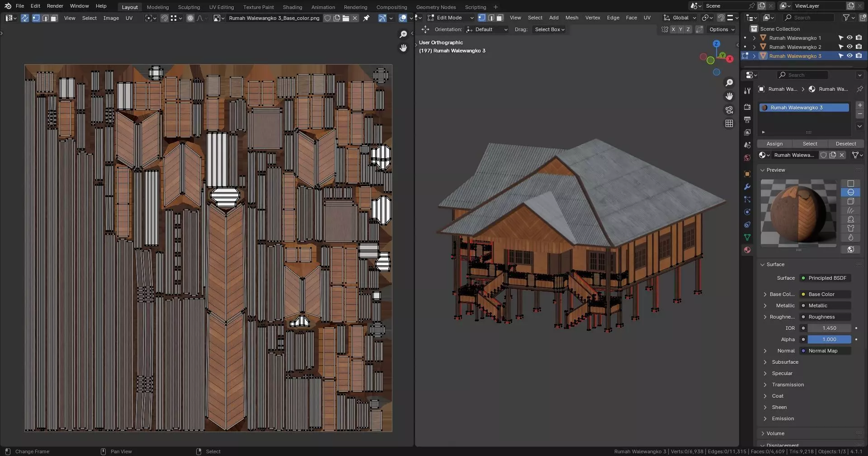The image size is (868, 456).
Task: Open the File menu
Action: click(x=20, y=6)
